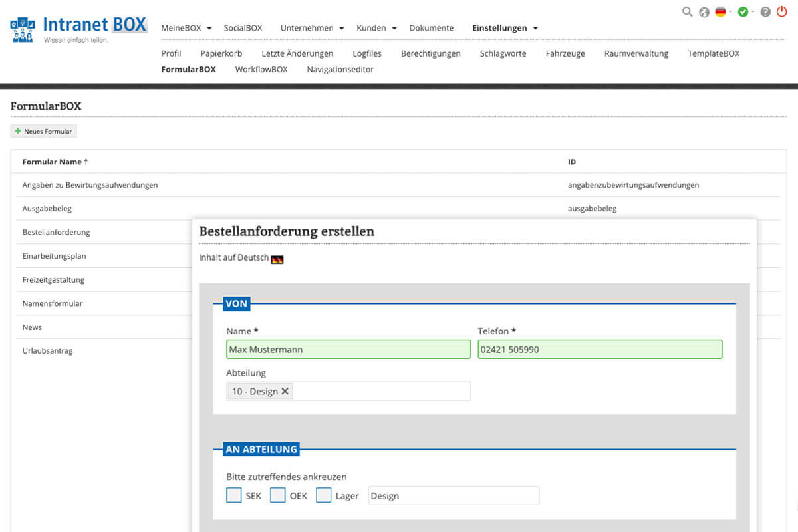Click the search magnifier icon
The height and width of the screenshot is (532, 798).
688,12
